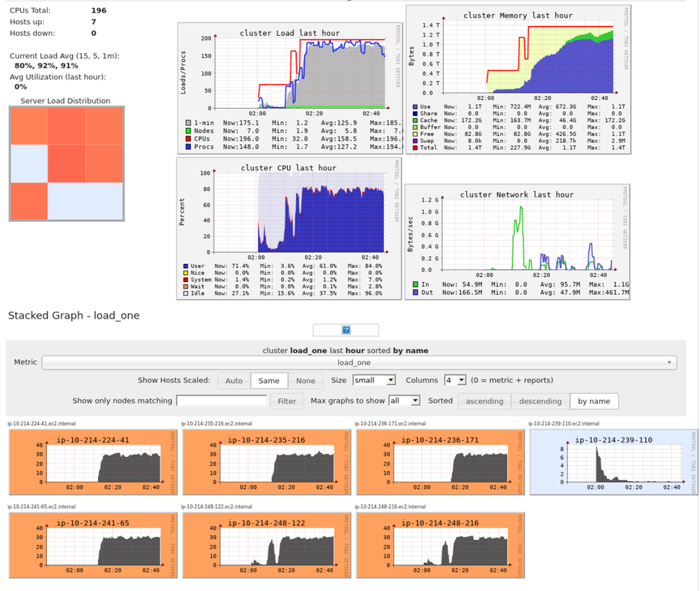Open the ip-10-214-248-122 host graph
700x591 pixels.
(x=266, y=543)
